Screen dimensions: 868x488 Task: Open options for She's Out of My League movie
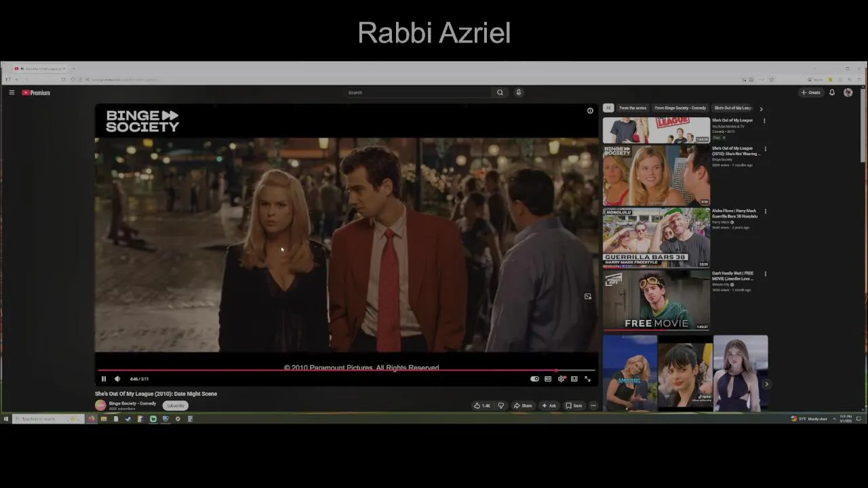(764, 121)
